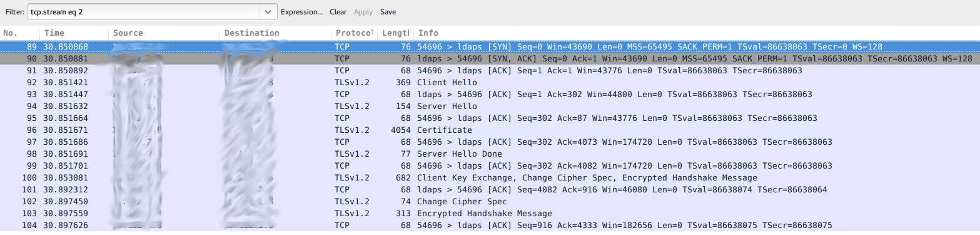Click the filter field containing tcp.stream eq 2
This screenshot has width=980, height=235.
coord(144,12)
